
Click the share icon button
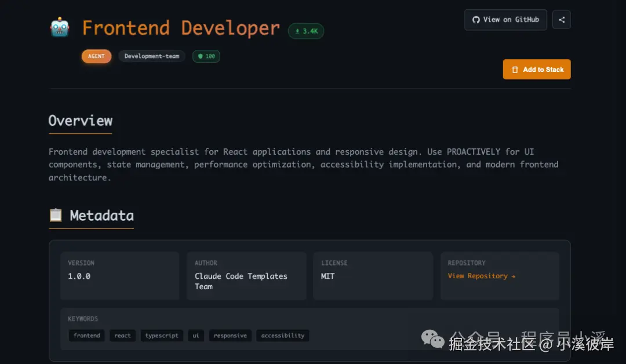click(x=561, y=20)
